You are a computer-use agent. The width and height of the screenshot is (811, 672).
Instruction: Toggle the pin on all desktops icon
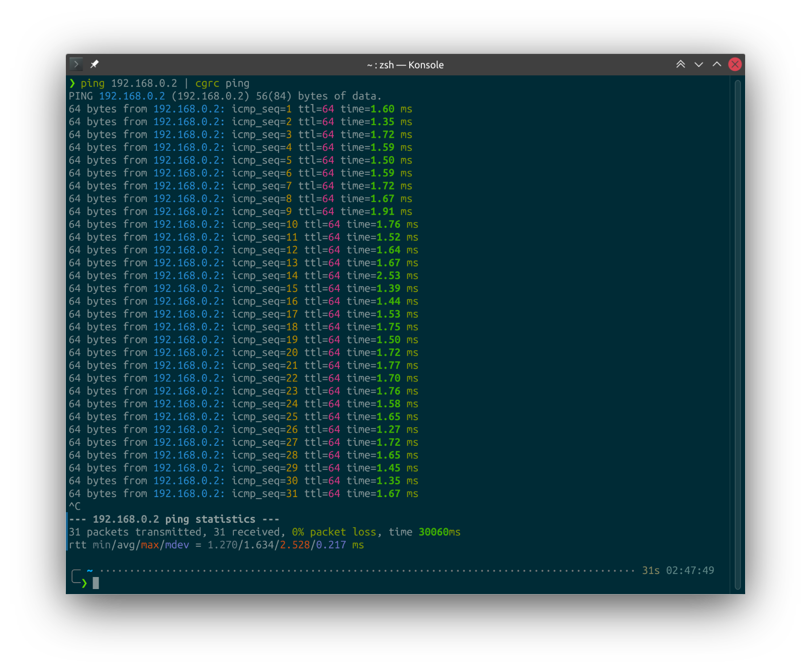click(95, 64)
